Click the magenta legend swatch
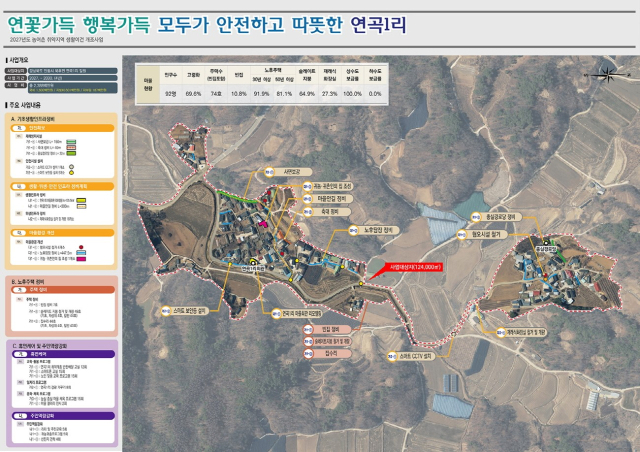This screenshot has width=640, height=452. click(81, 259)
